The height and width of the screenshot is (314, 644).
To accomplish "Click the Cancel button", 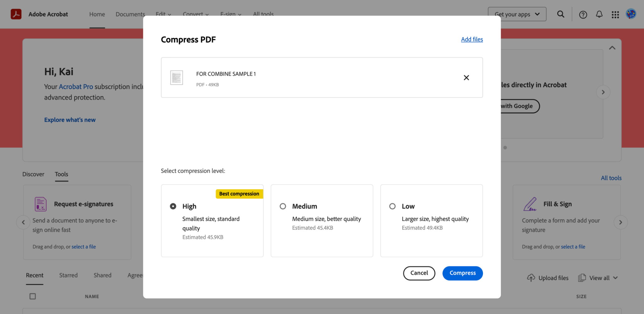I will coord(419,273).
